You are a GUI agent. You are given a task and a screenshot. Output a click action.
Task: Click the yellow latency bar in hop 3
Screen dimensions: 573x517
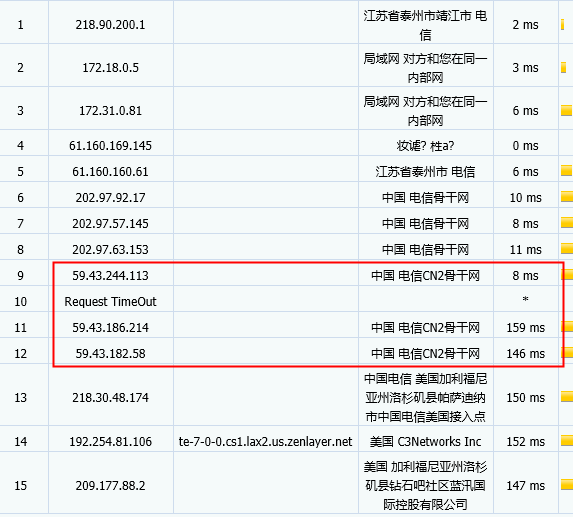tap(566, 110)
